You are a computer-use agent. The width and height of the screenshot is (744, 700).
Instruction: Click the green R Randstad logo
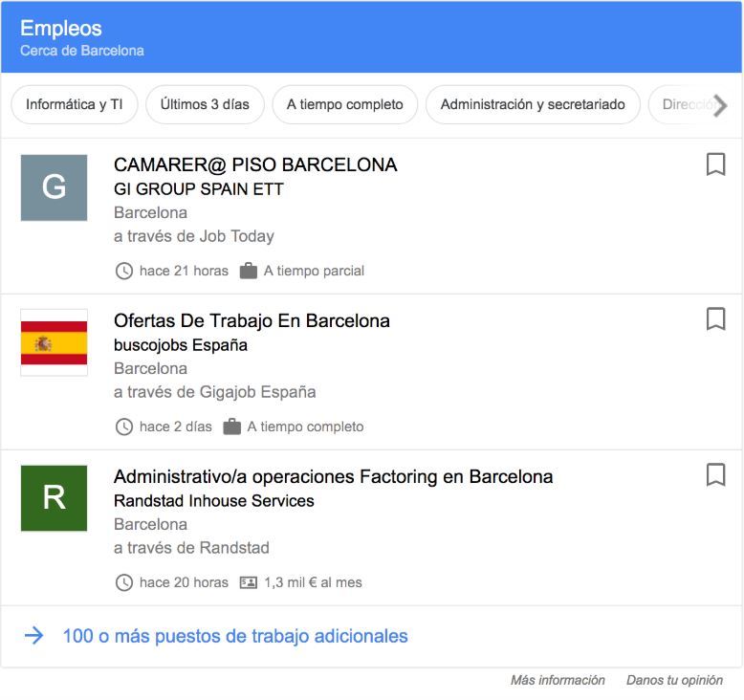coord(55,498)
